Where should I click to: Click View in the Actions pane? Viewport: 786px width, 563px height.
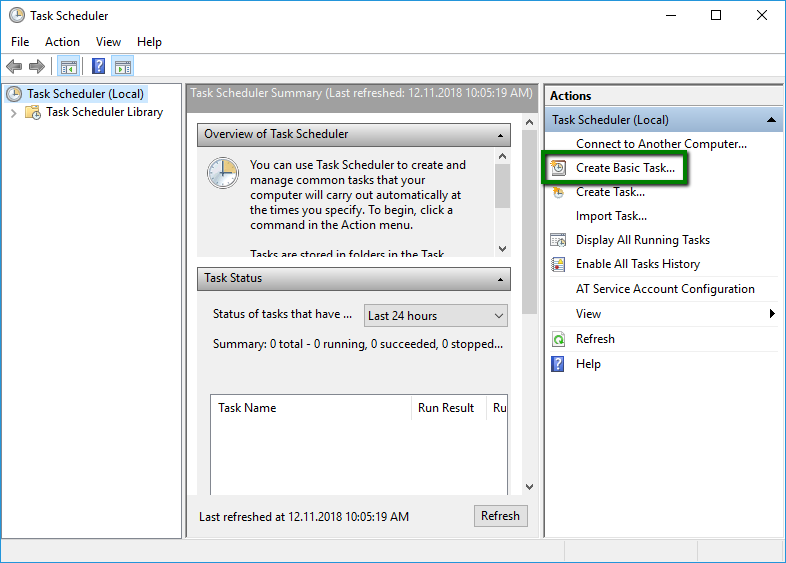pyautogui.click(x=588, y=314)
